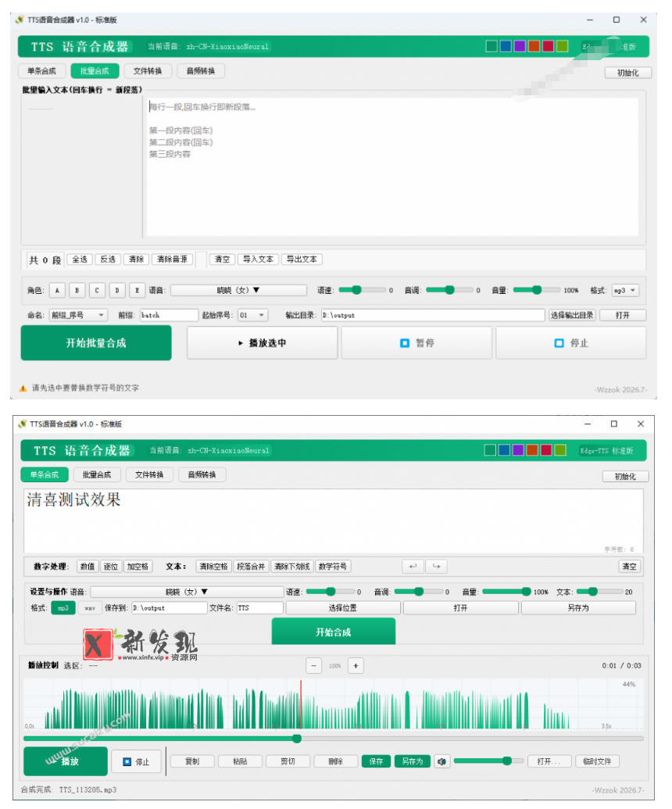Pick the orange theme swatch in top window
The image size is (672, 809).
(534, 46)
